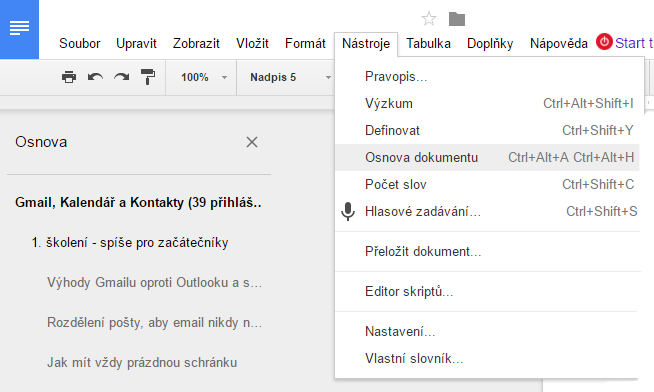The height and width of the screenshot is (392, 654).
Task: Click the microphone icon for Hlasové zadávání
Action: 348,211
